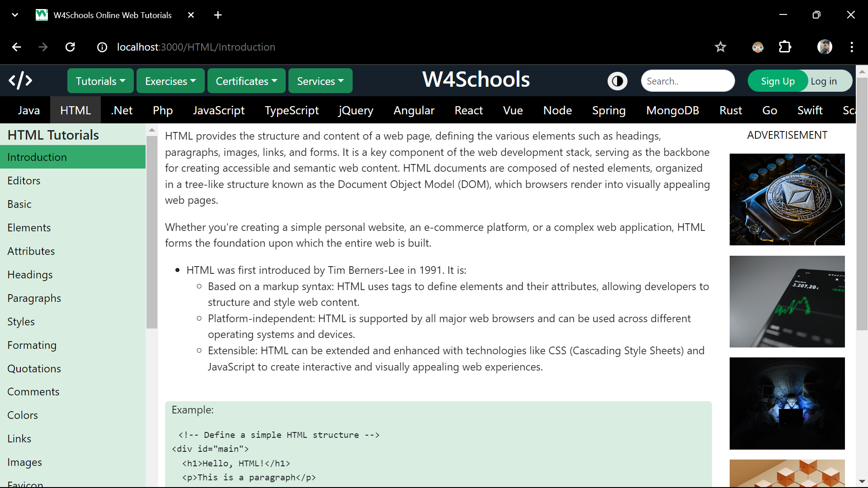Toggle the dark mode contrast icon
The width and height of the screenshot is (868, 488).
click(618, 81)
